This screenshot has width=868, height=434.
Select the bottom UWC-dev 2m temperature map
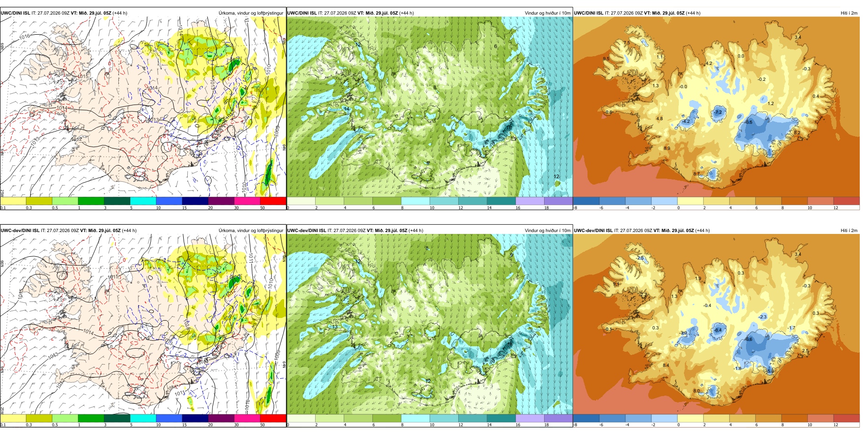point(716,324)
